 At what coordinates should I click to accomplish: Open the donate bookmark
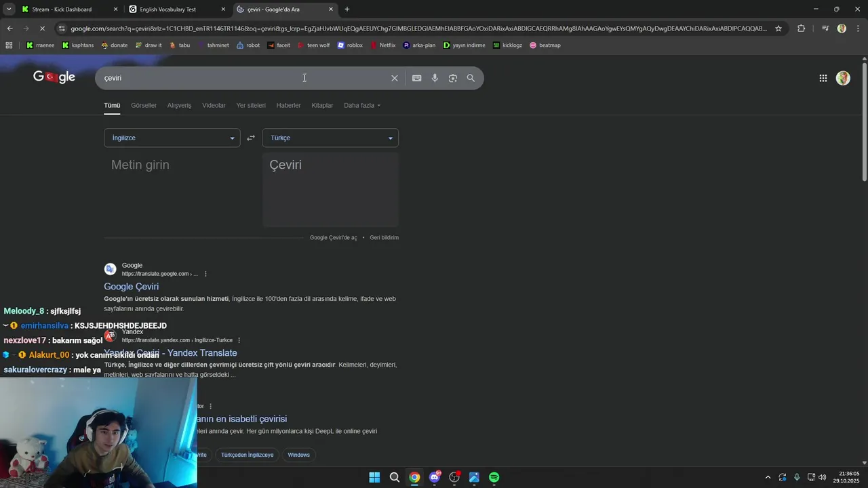pyautogui.click(x=114, y=45)
